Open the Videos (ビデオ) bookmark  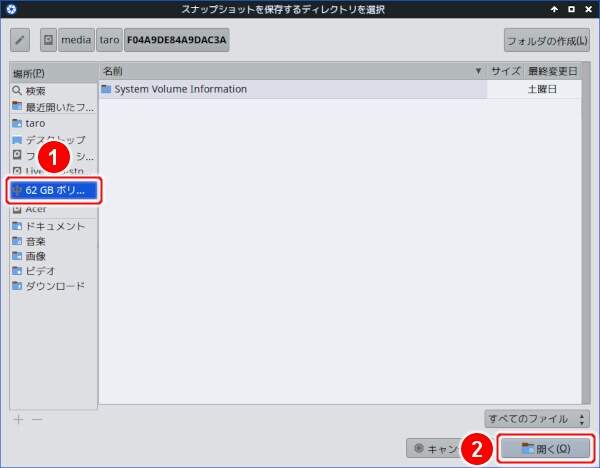click(40, 271)
